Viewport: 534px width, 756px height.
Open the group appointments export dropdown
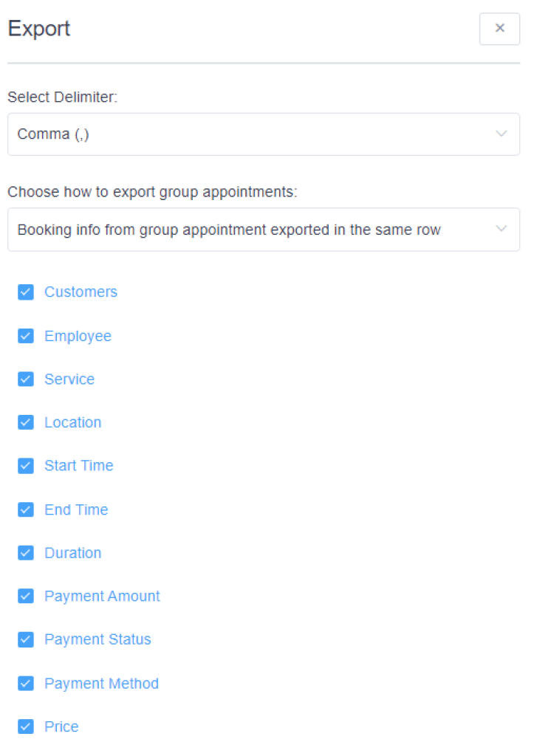coord(263,230)
